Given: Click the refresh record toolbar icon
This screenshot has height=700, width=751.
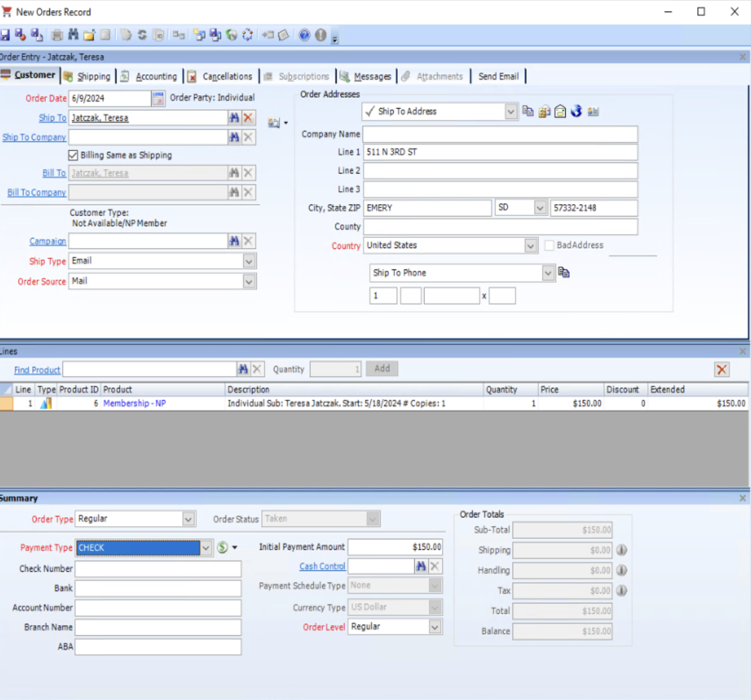Looking at the screenshot, I should (142, 35).
